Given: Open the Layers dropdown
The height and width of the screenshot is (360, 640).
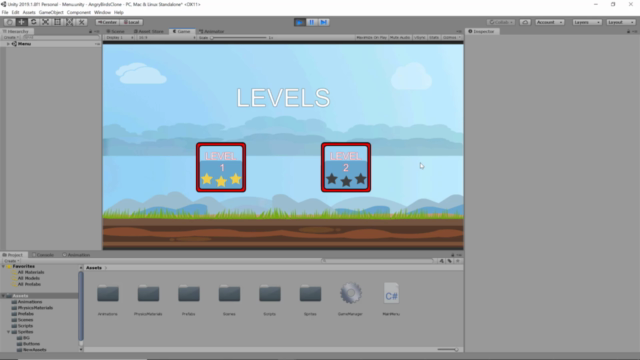Looking at the screenshot, I should coord(587,22).
